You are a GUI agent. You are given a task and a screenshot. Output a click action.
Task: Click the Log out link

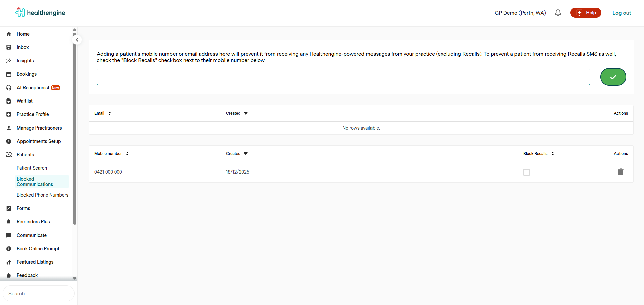[x=622, y=13]
